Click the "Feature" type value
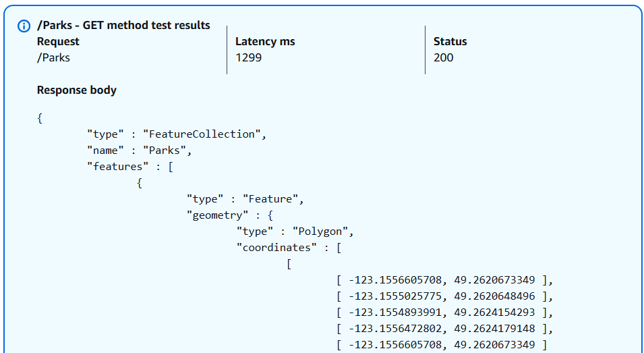The image size is (644, 353). click(x=273, y=199)
